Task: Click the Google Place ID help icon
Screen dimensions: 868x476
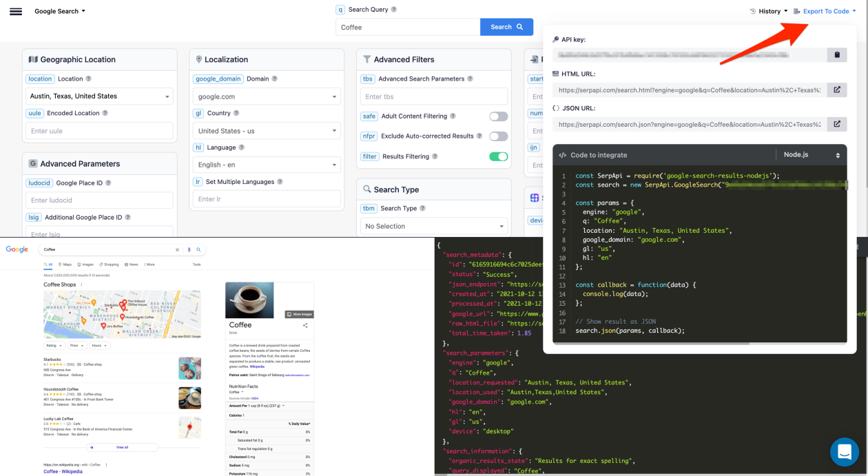Action: pos(108,183)
